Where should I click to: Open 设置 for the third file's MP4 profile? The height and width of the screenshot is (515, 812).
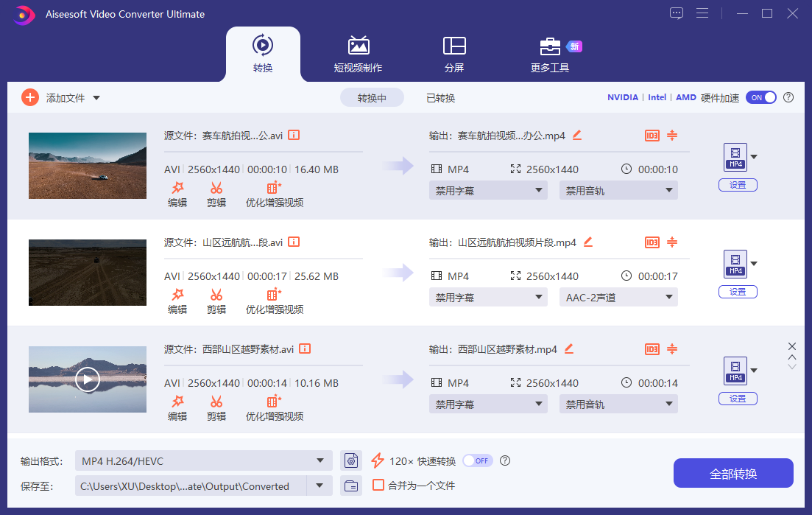point(737,398)
